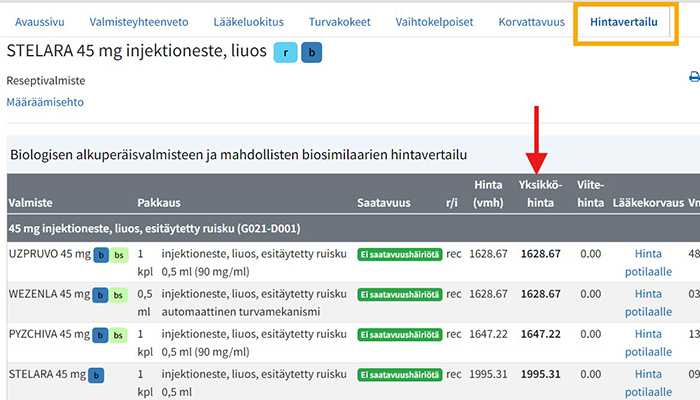700x400 pixels.
Task: Click availability badge in WEZENLA row
Action: [400, 295]
